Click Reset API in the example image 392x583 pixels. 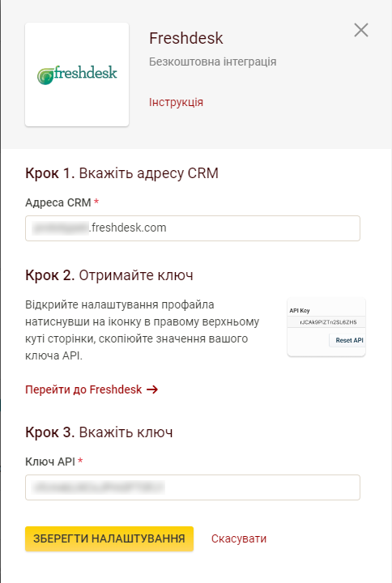click(348, 340)
